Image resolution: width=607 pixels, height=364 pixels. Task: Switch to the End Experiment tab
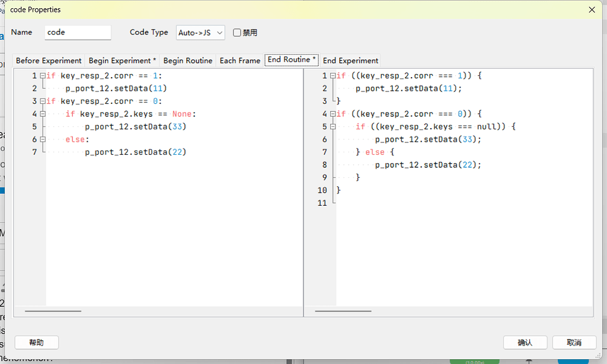click(350, 60)
